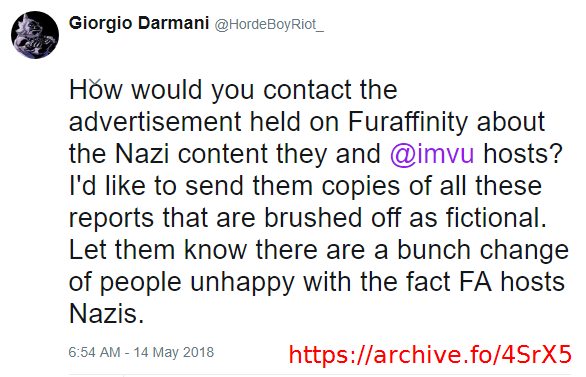Click the word 'Furaffinity' in the tweet

click(x=408, y=122)
